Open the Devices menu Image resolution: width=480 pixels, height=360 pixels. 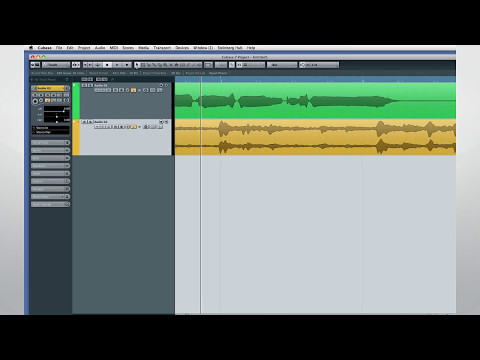182,48
